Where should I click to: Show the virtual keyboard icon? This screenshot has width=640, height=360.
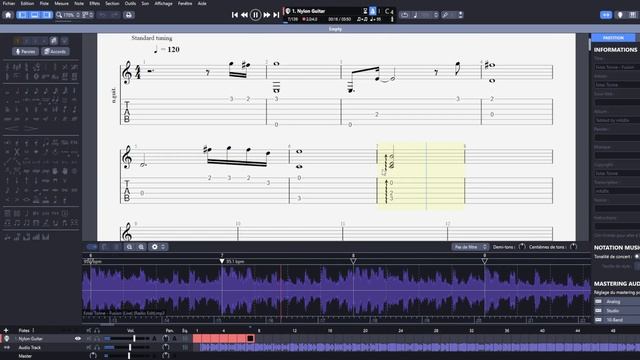633,15
